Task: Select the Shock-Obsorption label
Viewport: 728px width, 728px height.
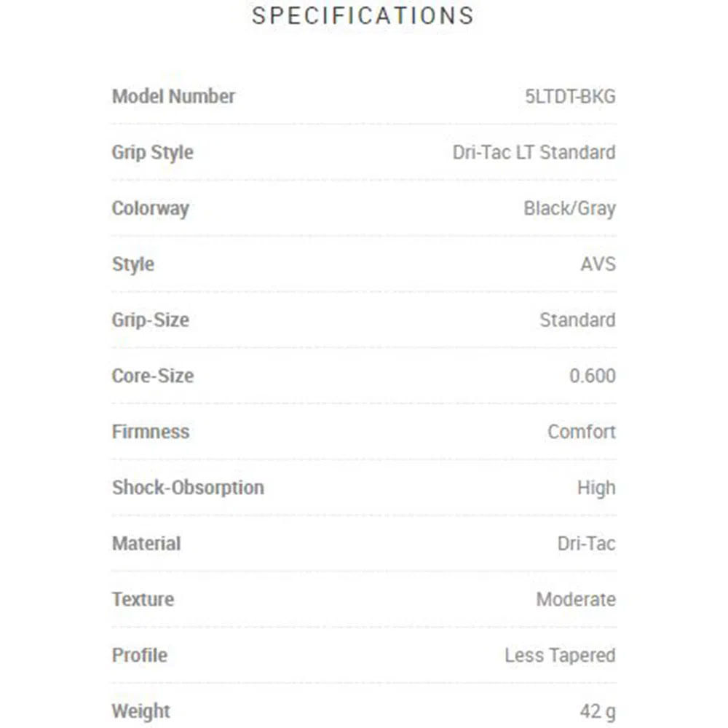Action: pos(188,488)
